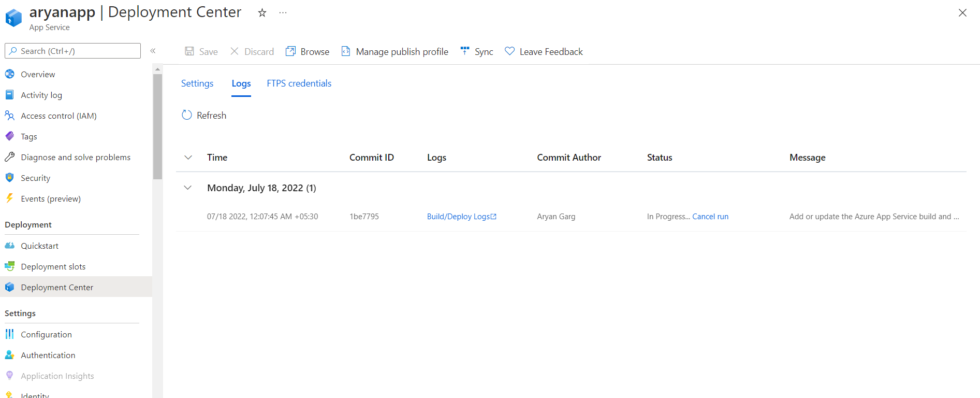This screenshot has height=398, width=980.
Task: Click the Deployment Center sidebar icon
Action: pos(10,287)
